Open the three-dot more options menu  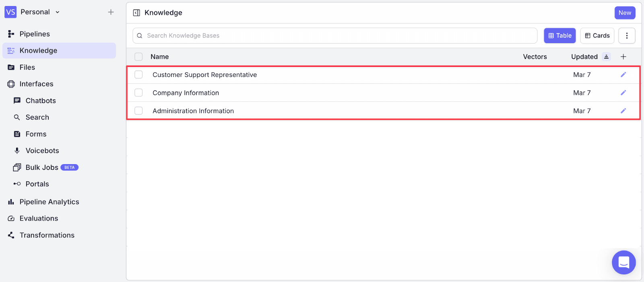click(x=627, y=35)
